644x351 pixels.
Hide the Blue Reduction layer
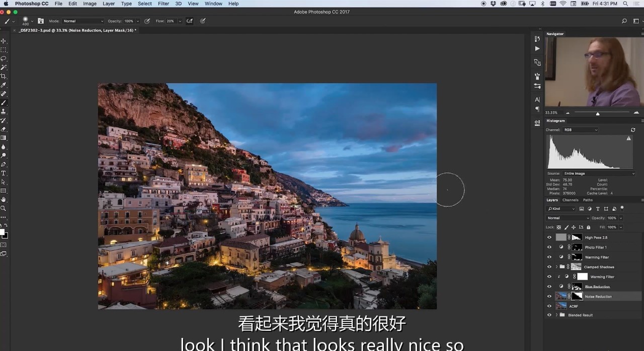(x=549, y=287)
